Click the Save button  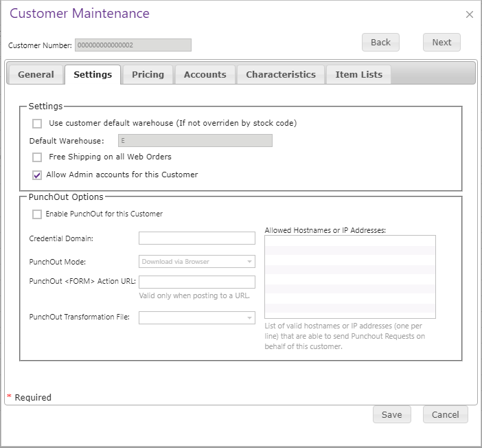[x=391, y=414]
